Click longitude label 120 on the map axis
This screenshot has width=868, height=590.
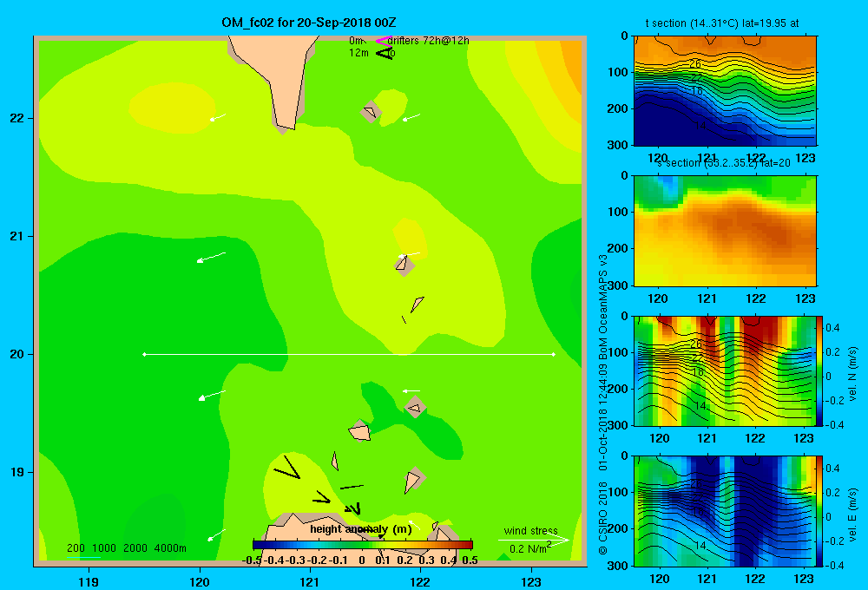tap(200, 581)
